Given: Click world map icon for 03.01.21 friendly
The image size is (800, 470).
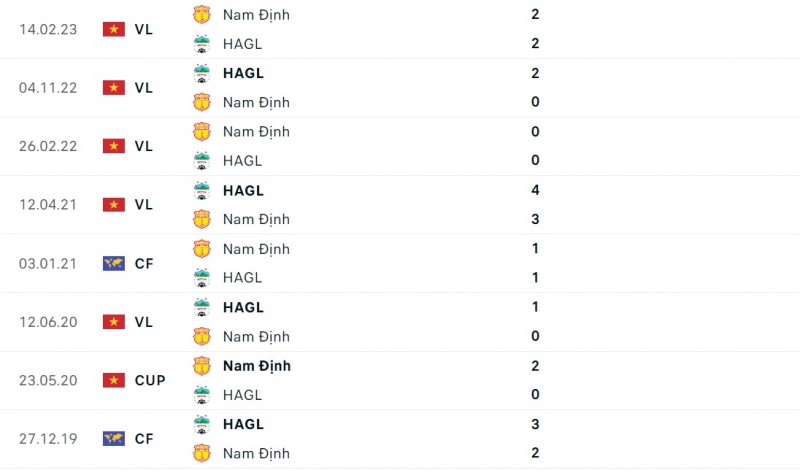Looking at the screenshot, I should tap(113, 263).
